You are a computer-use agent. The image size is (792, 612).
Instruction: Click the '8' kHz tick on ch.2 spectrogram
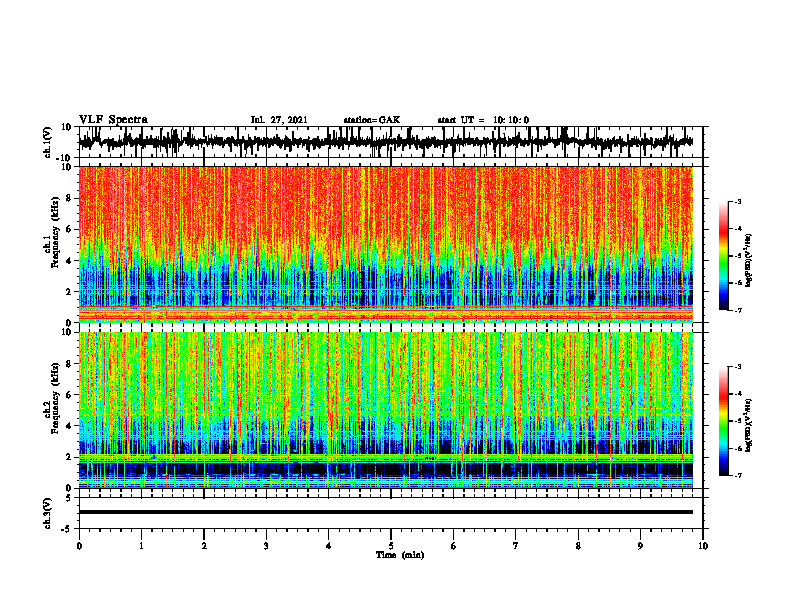pos(69,364)
